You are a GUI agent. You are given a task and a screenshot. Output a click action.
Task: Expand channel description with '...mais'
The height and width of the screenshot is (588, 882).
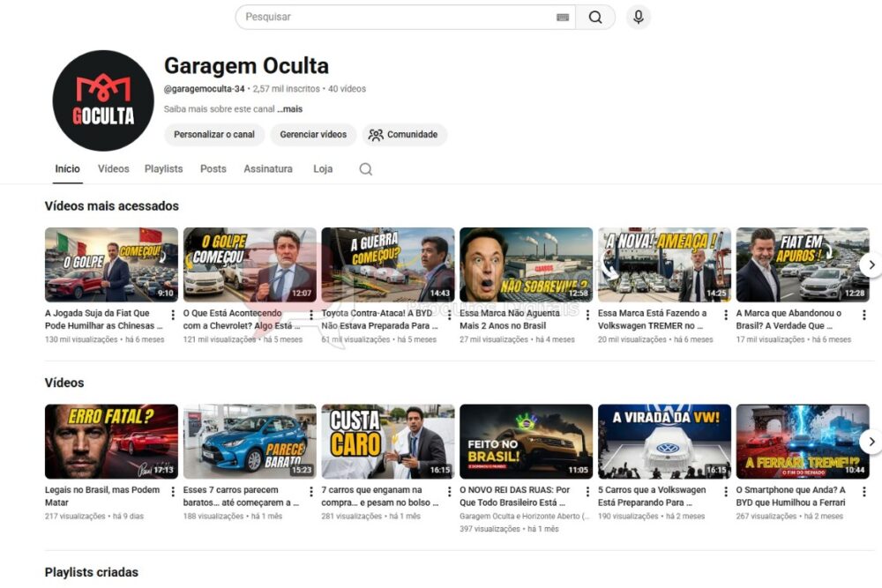click(x=289, y=109)
